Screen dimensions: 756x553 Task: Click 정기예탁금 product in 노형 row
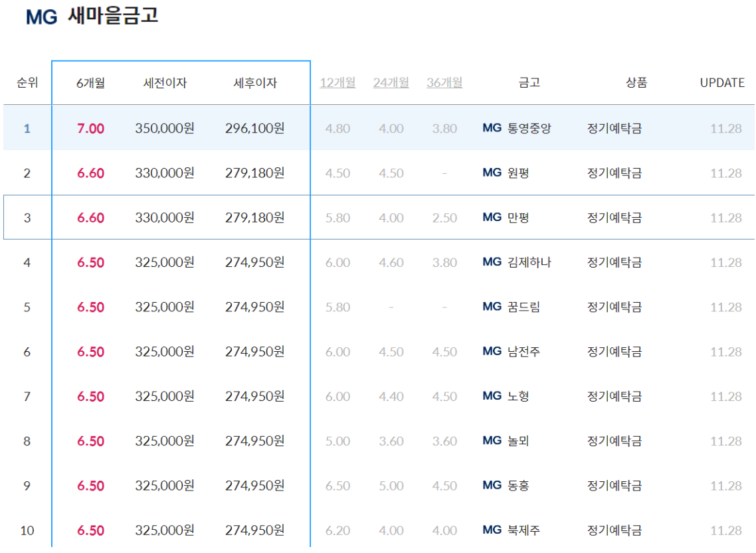pos(614,396)
